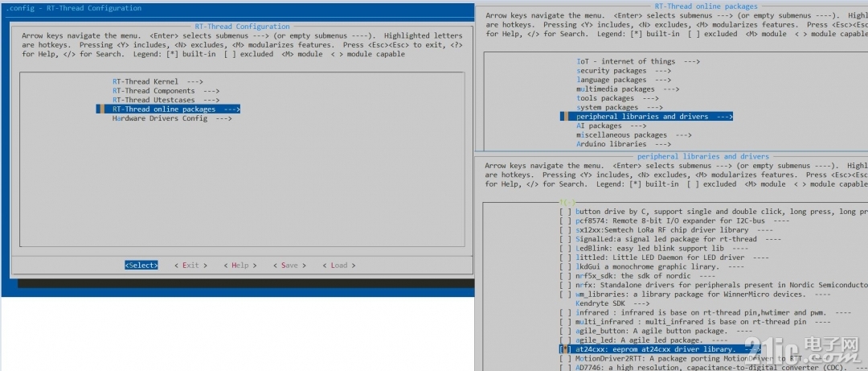Enable the infrared package checkbox
This screenshot has height=371, width=868.
pyautogui.click(x=565, y=313)
